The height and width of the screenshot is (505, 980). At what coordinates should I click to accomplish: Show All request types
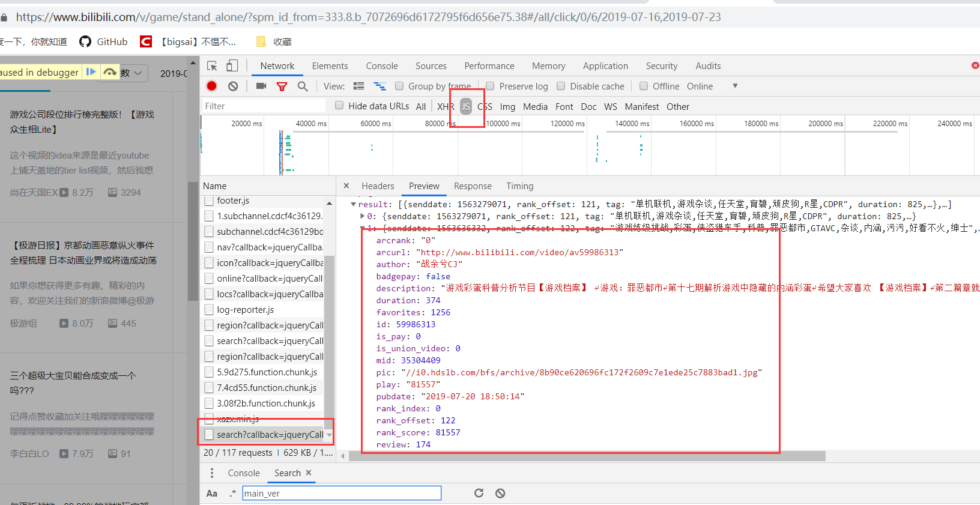[421, 106]
